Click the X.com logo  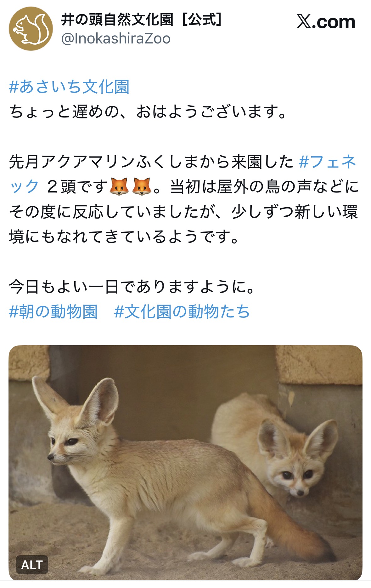[326, 22]
